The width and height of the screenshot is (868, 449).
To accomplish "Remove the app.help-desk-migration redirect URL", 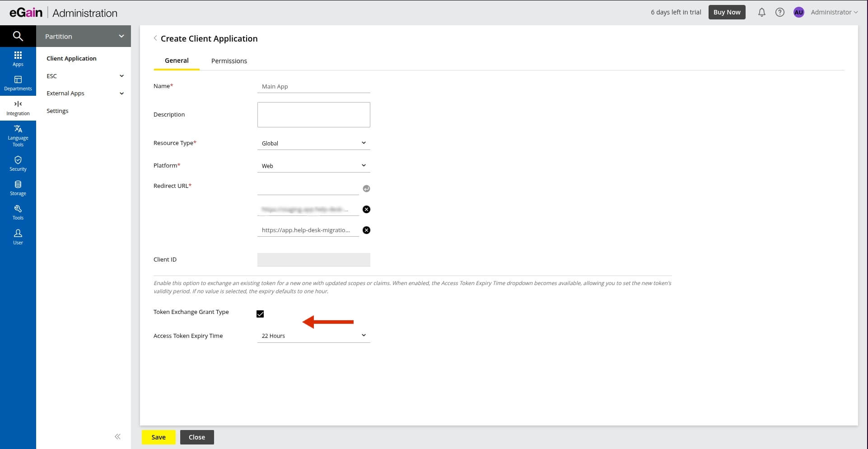I will (366, 230).
